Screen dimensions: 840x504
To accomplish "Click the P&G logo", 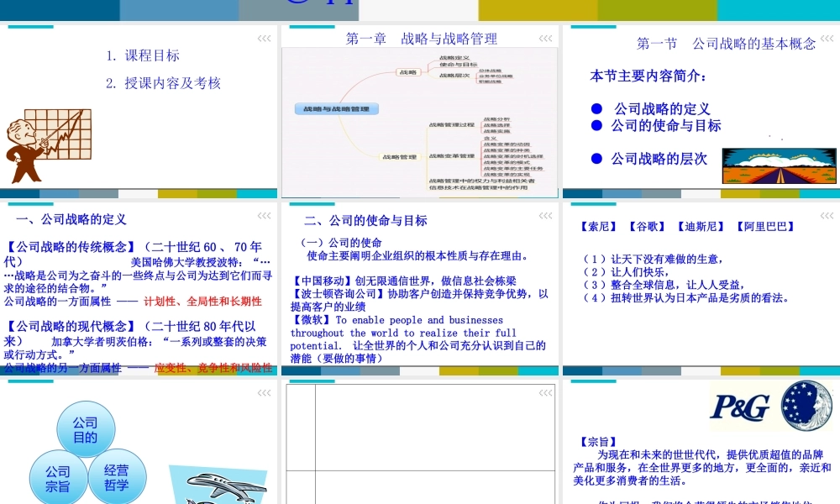I will click(740, 407).
